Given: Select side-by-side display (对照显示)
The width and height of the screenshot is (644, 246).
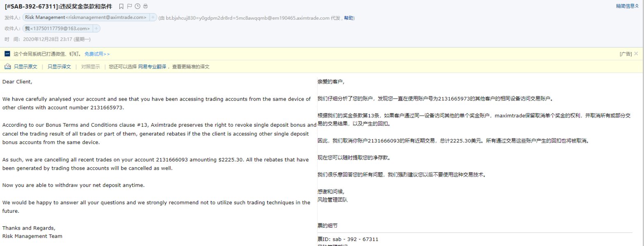Looking at the screenshot, I should point(90,67).
